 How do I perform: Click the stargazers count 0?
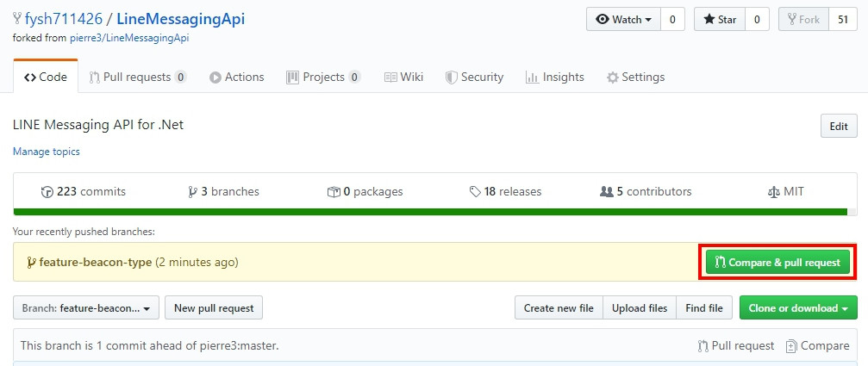click(x=757, y=19)
